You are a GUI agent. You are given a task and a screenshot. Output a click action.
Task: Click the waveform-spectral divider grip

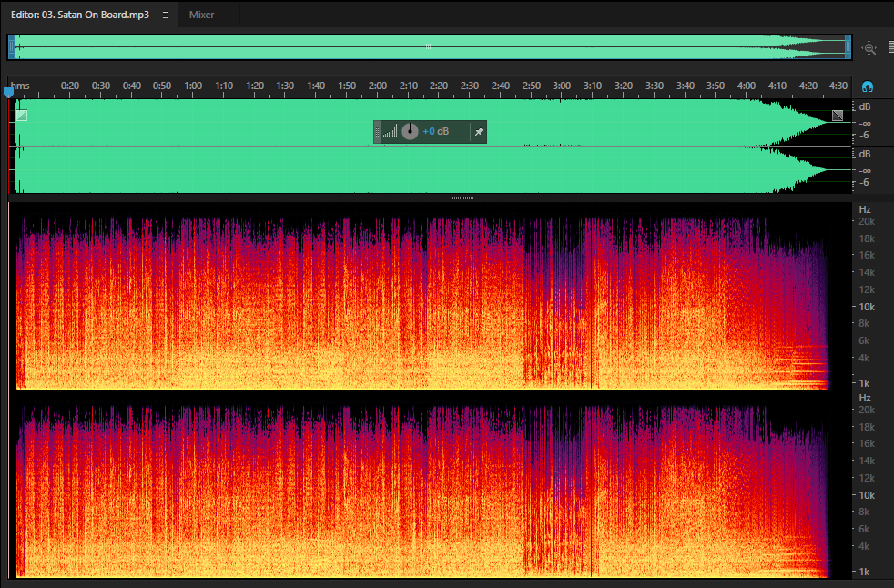tap(462, 198)
